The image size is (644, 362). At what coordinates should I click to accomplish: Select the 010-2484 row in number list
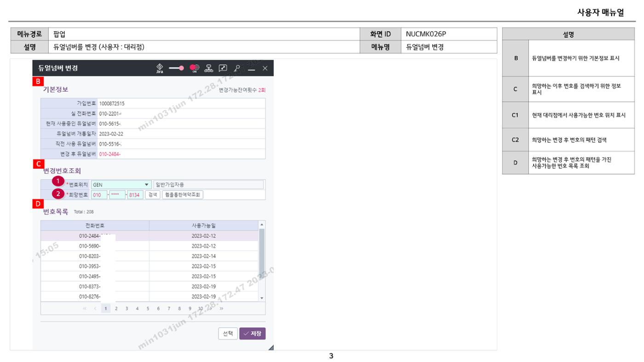[x=149, y=236]
